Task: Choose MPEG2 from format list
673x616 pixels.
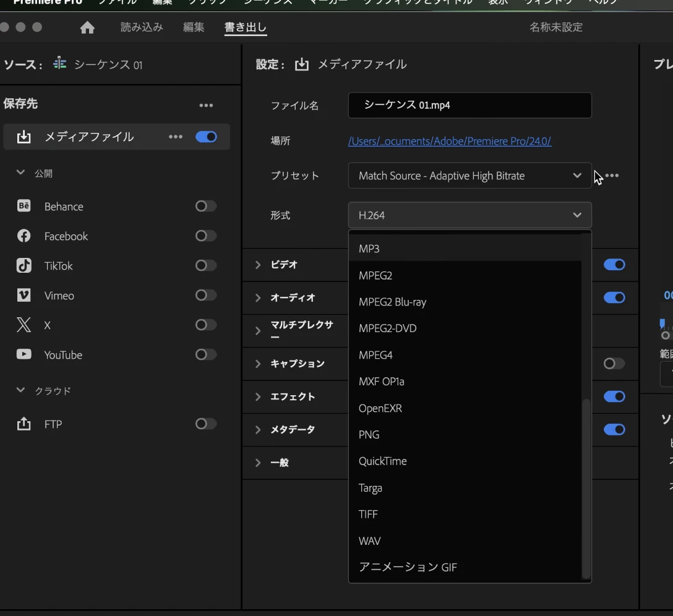Action: click(465, 275)
